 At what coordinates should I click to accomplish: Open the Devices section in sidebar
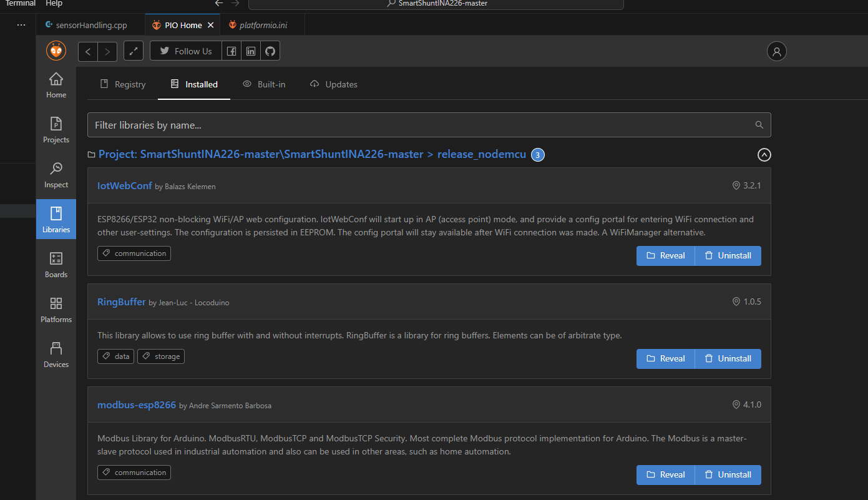[x=56, y=355]
